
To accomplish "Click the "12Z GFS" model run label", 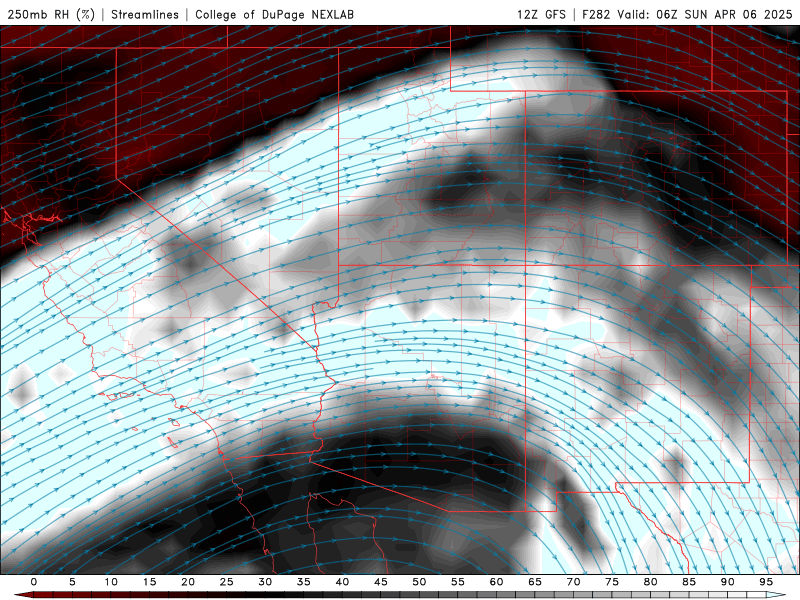I will (x=541, y=14).
